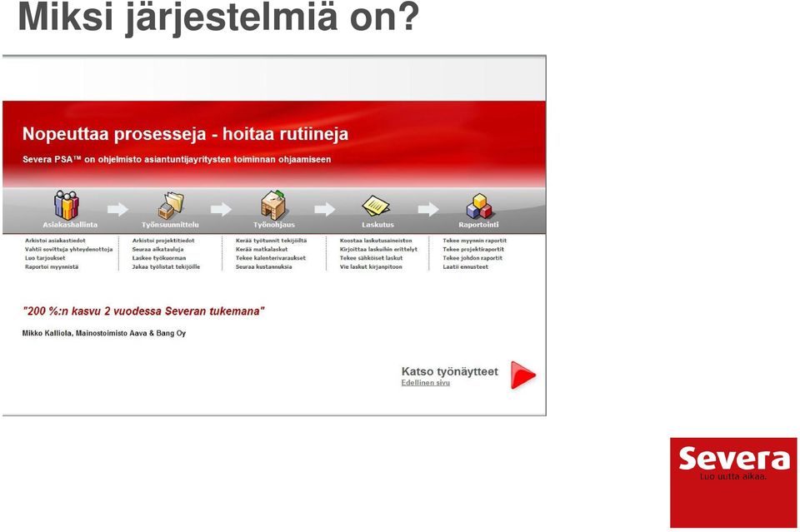The image size is (800, 532).
Task: Select 'Kerää matkalaskut' text
Action: pos(261,249)
